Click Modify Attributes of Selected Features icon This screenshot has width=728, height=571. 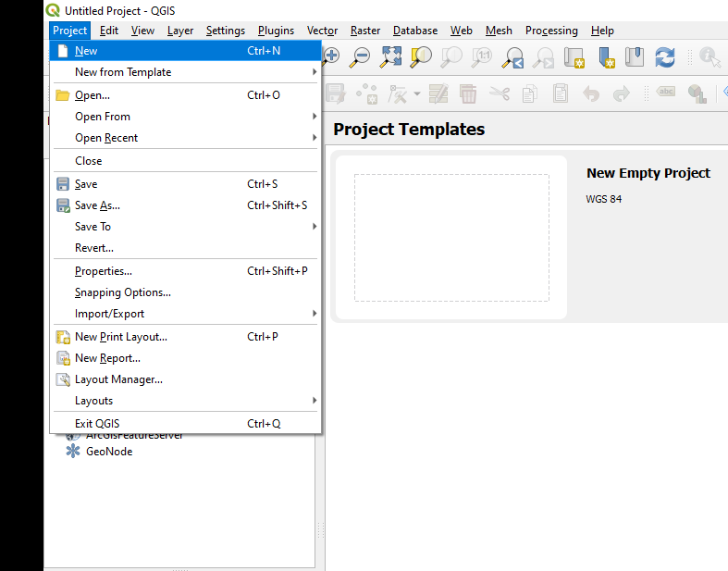(438, 93)
